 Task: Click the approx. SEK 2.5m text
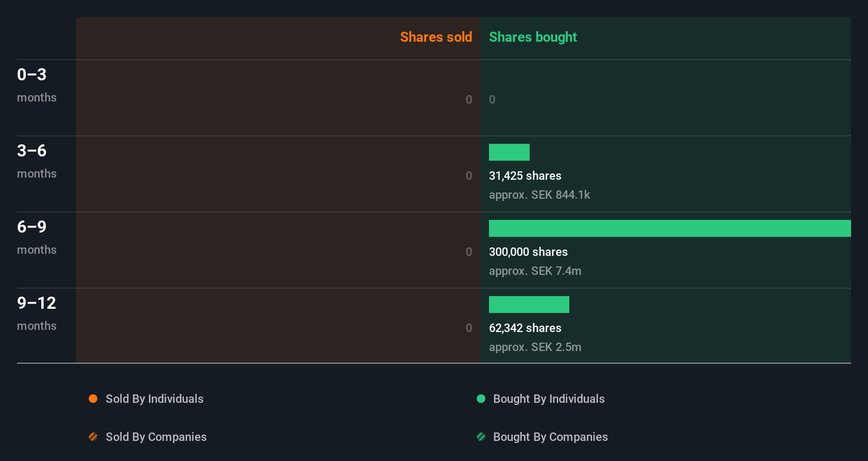(535, 347)
